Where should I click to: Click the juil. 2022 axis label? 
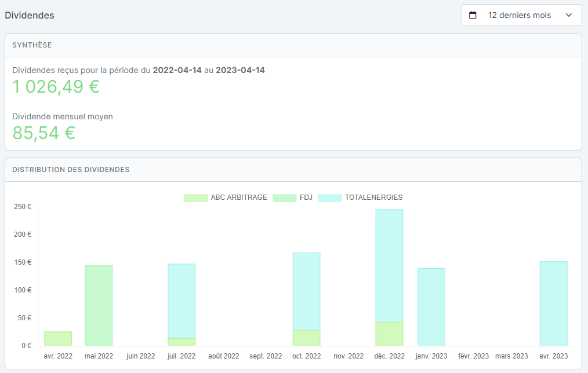[182, 356]
